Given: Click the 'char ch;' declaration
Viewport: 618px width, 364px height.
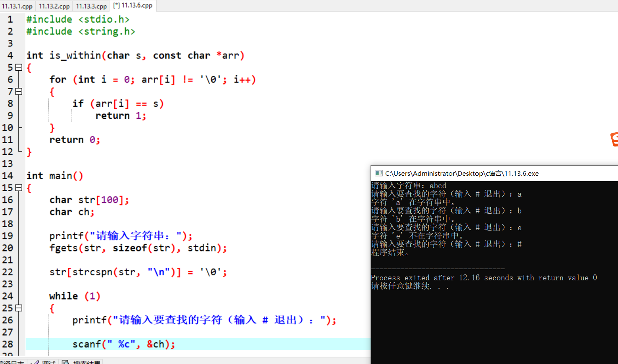Looking at the screenshot, I should click(x=72, y=212).
